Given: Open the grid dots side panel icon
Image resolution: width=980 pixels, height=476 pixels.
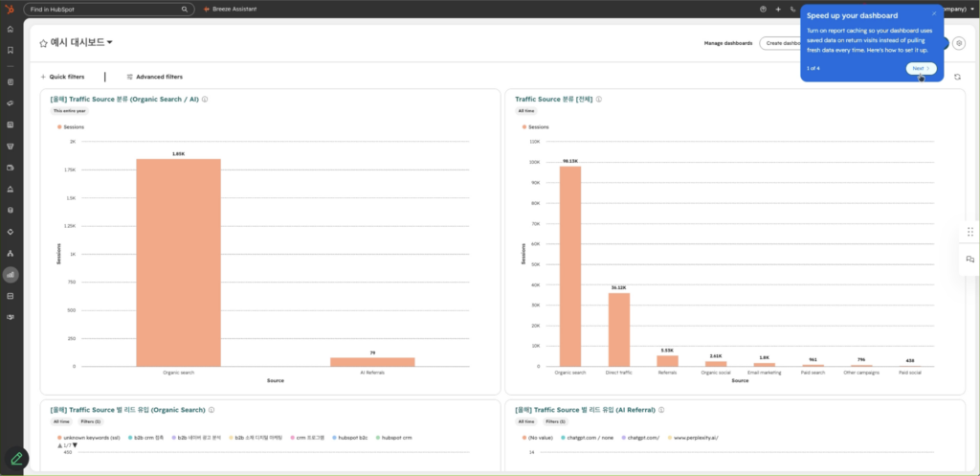Looking at the screenshot, I should tap(970, 232).
